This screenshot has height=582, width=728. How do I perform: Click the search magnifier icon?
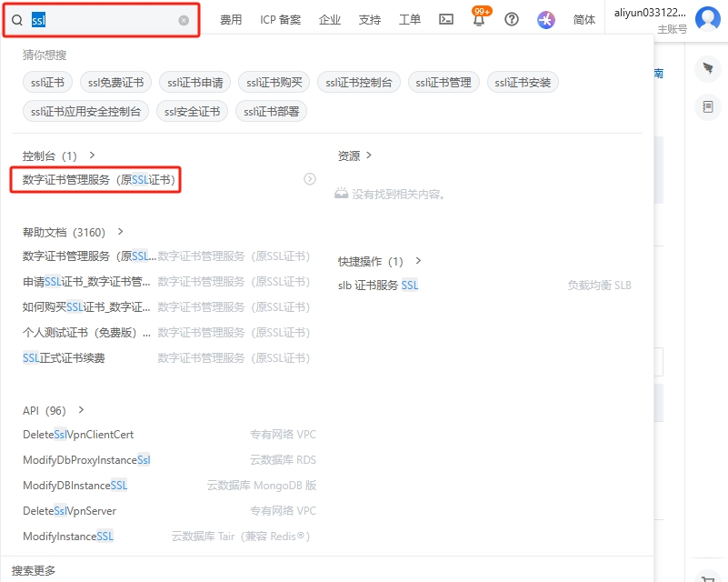[17, 20]
